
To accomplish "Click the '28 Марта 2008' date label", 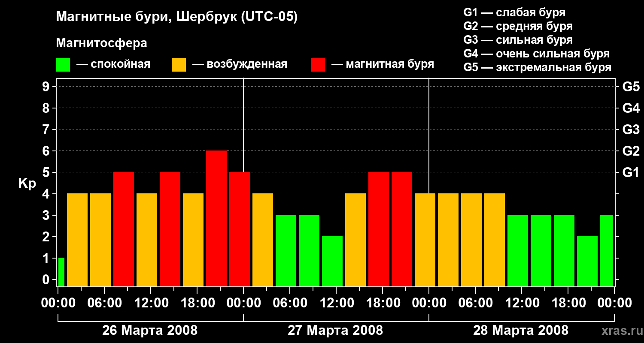I will (521, 331).
